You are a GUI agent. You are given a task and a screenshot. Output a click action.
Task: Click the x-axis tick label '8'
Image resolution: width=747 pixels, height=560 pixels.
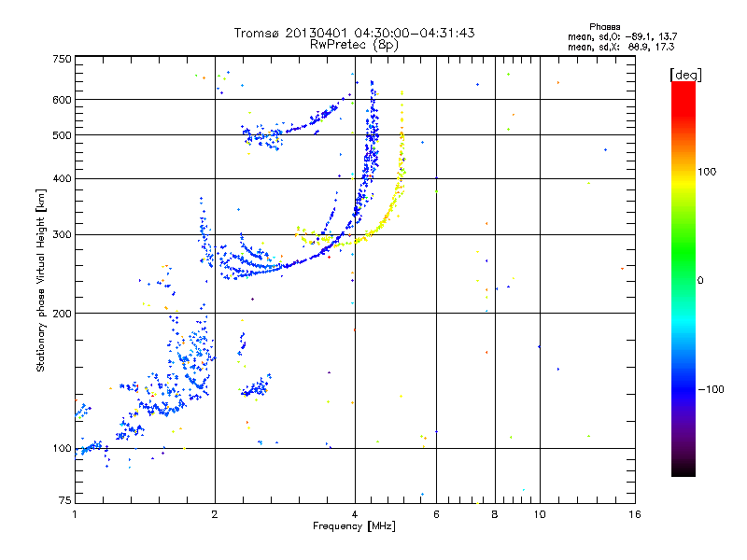tap(495, 514)
